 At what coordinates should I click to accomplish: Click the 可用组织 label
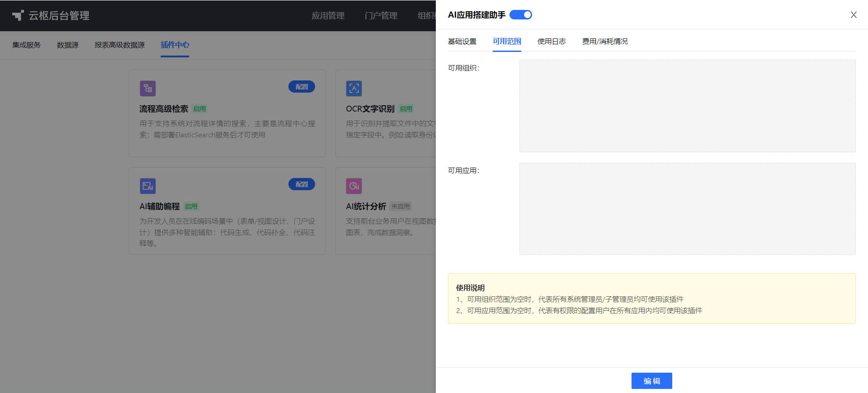coord(463,68)
